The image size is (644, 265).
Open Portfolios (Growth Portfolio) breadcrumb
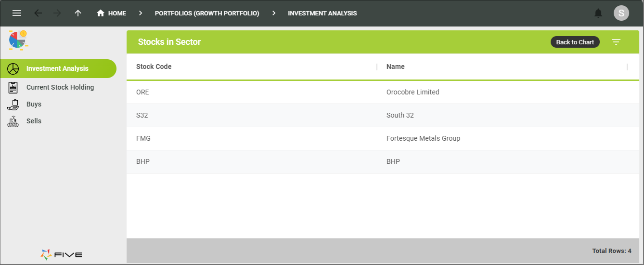click(207, 13)
